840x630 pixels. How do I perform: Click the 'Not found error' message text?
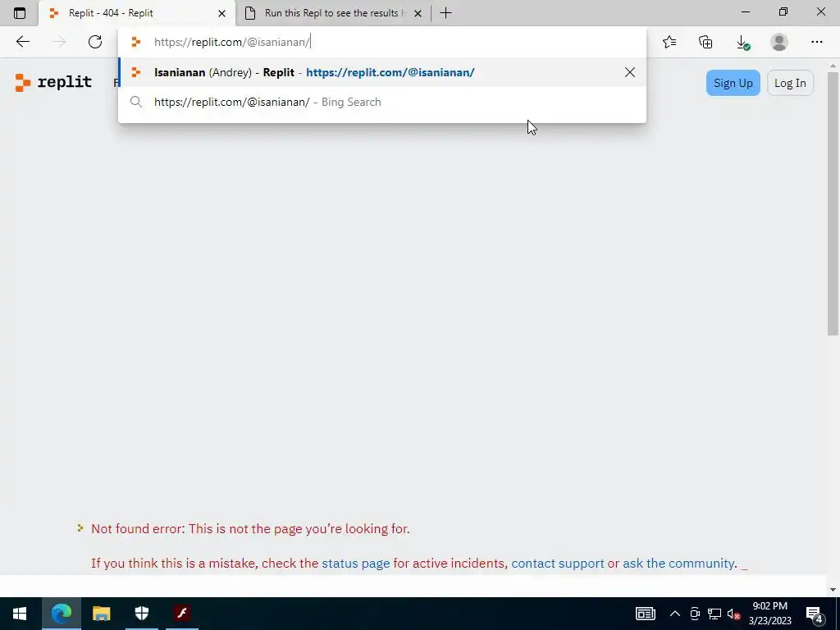tap(250, 529)
